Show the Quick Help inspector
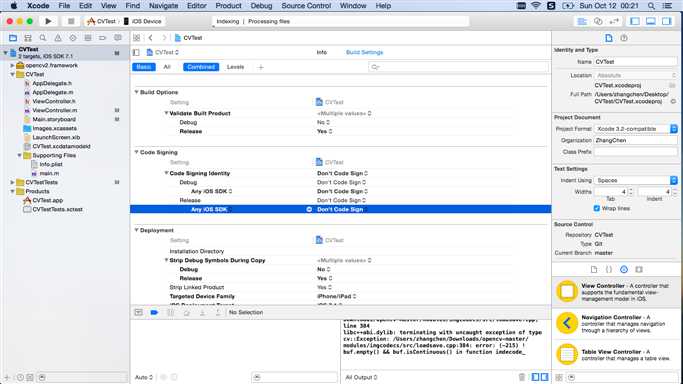Screen dimensions: 683x384 pyautogui.click(x=624, y=38)
